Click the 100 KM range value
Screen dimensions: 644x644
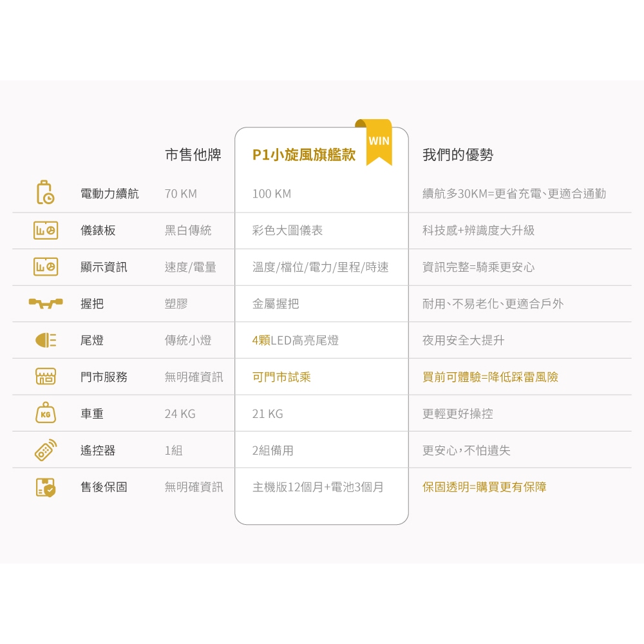(x=272, y=193)
